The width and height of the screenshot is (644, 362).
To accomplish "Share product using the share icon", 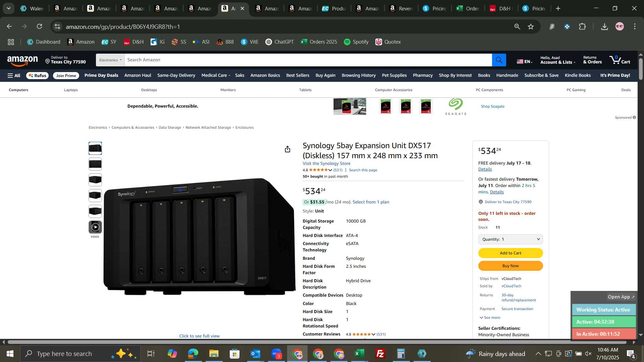I will [287, 149].
